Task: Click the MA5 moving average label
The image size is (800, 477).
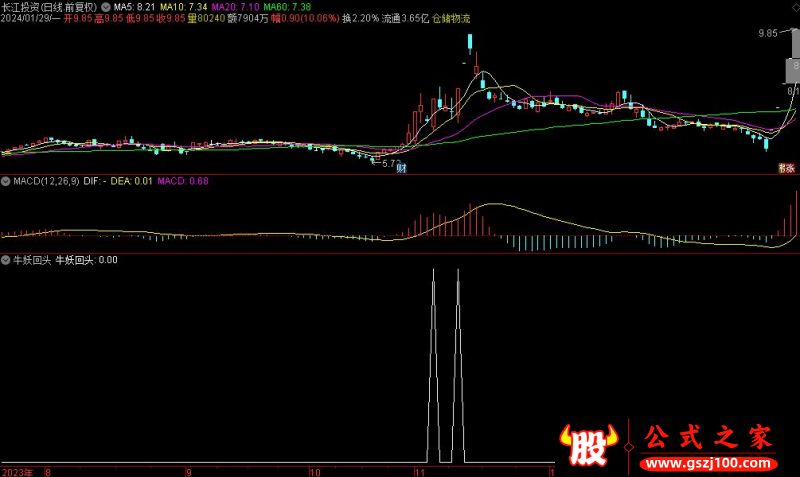Action: (135, 6)
